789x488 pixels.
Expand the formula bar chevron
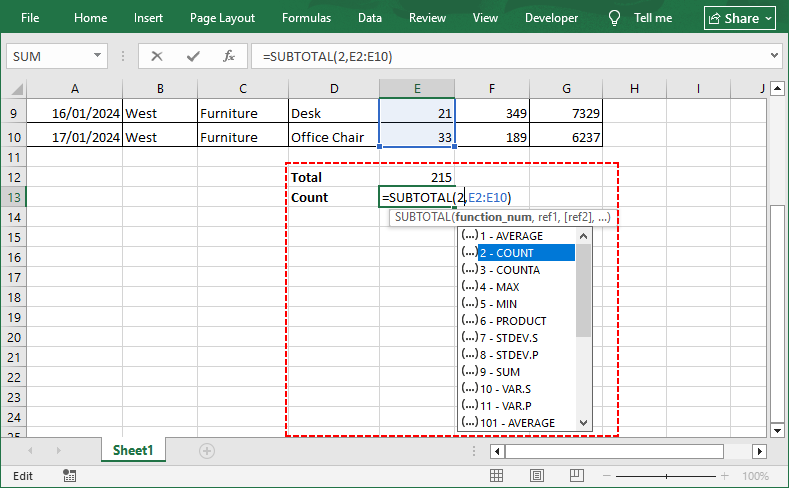[774, 56]
